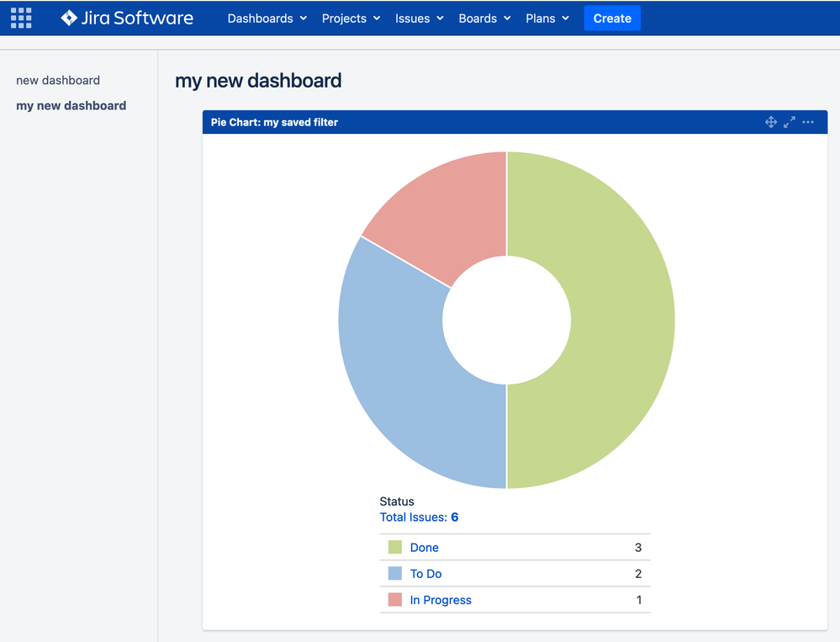This screenshot has width=840, height=642.
Task: Open the In Progress status link
Action: (x=441, y=600)
